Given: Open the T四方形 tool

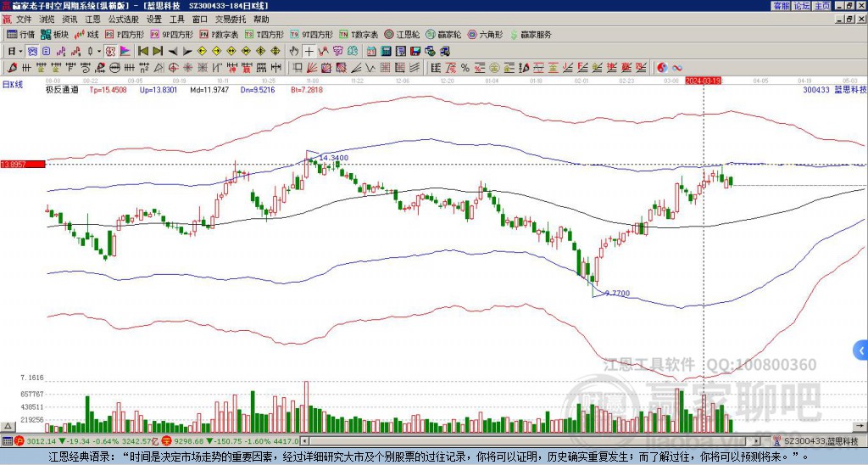Looking at the screenshot, I should tap(264, 34).
